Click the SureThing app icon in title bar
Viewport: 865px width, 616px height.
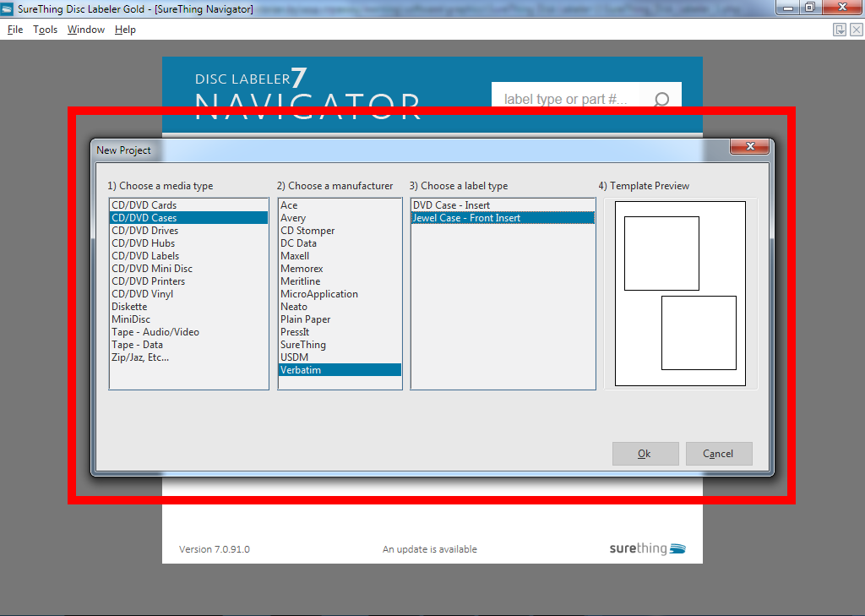point(8,8)
